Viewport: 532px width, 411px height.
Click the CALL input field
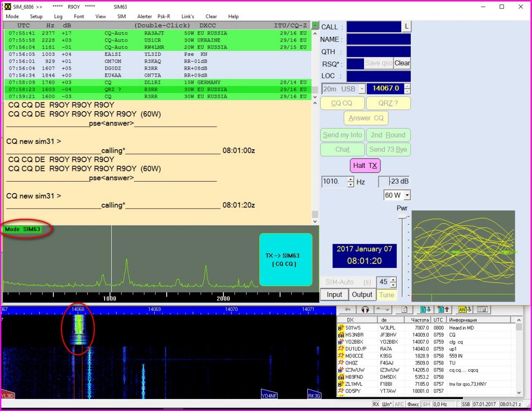[374, 27]
